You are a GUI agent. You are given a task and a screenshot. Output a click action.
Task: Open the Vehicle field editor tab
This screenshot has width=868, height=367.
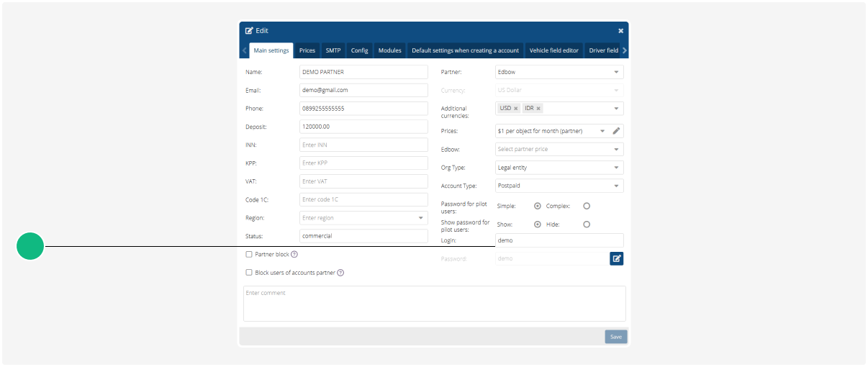point(554,50)
